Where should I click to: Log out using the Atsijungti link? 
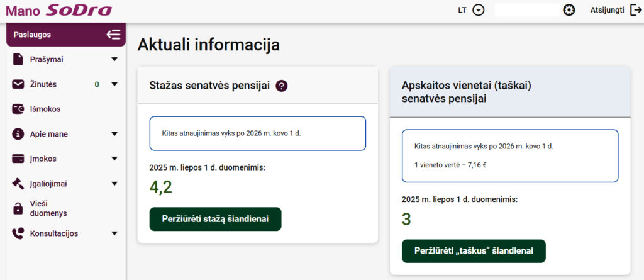616,10
